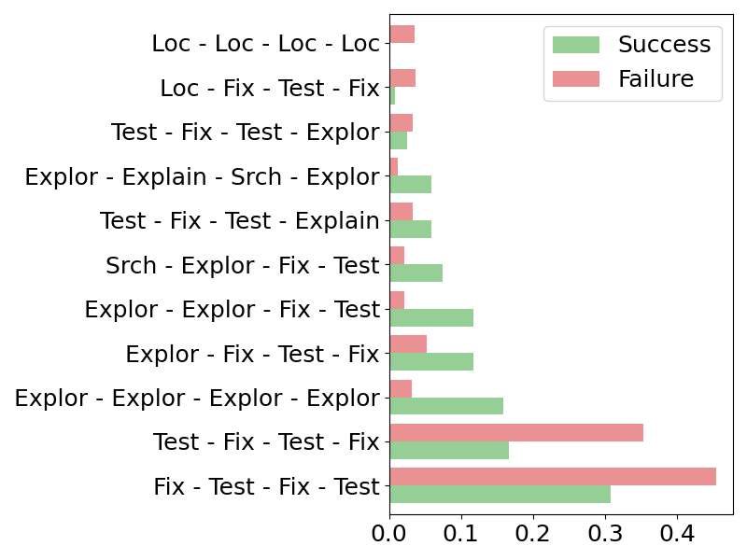The width and height of the screenshot is (747, 560).
Task: Click the red bar for Fix - Test - Fix - Test
Action: coord(553,476)
